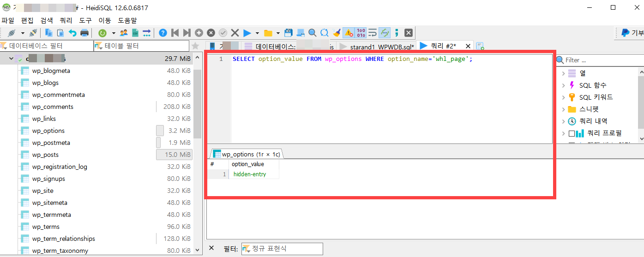Open the 도구 menu
The image size is (644, 257).
(x=85, y=20)
